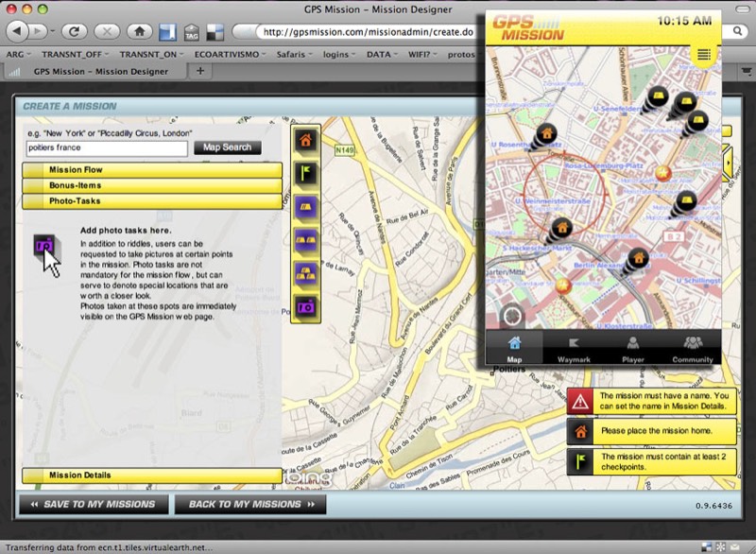Viewport: 756px width, 554px height.
Task: Tap the orange star marker near Hackescher Markt
Action: [563, 286]
